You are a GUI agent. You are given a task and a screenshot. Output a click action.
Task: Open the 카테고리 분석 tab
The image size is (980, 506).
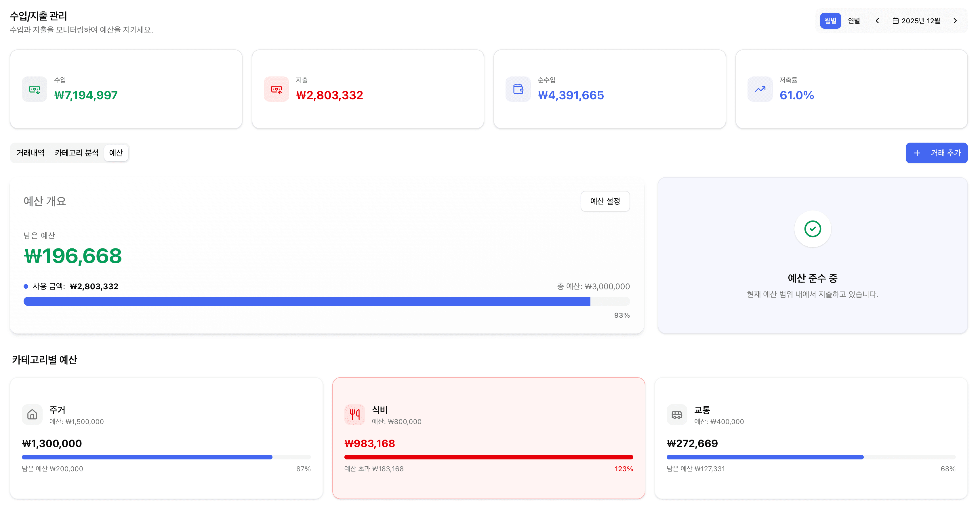point(77,153)
